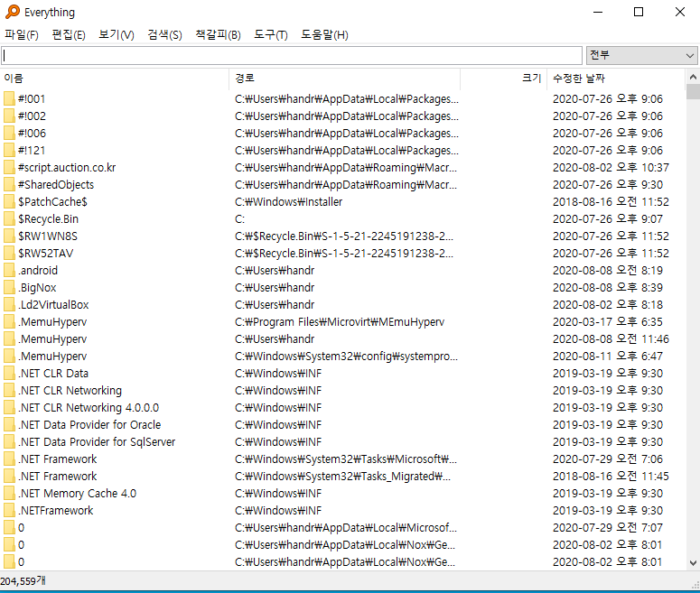
Task: Click folder icon of #script.auction.co.kr
Action: click(9, 167)
